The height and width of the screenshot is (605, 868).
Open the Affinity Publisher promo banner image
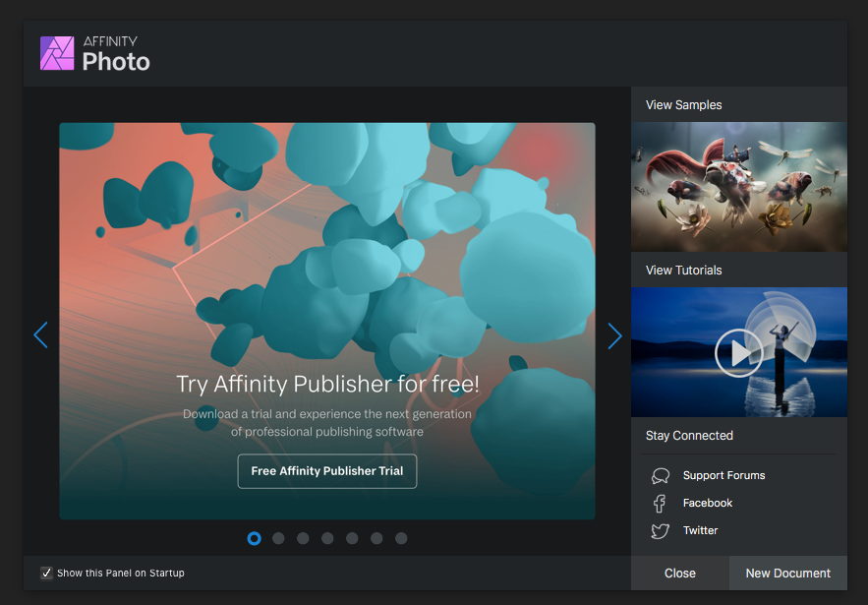[327, 321]
